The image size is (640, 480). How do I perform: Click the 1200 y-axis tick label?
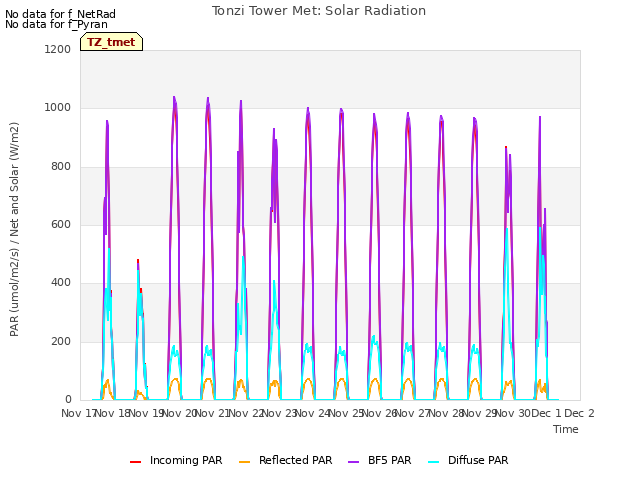tap(58, 49)
